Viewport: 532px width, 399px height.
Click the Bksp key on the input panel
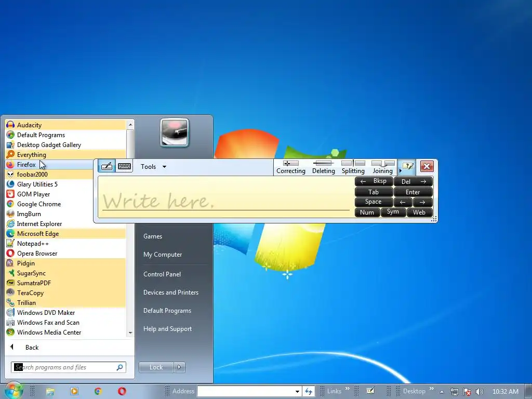[374, 181]
